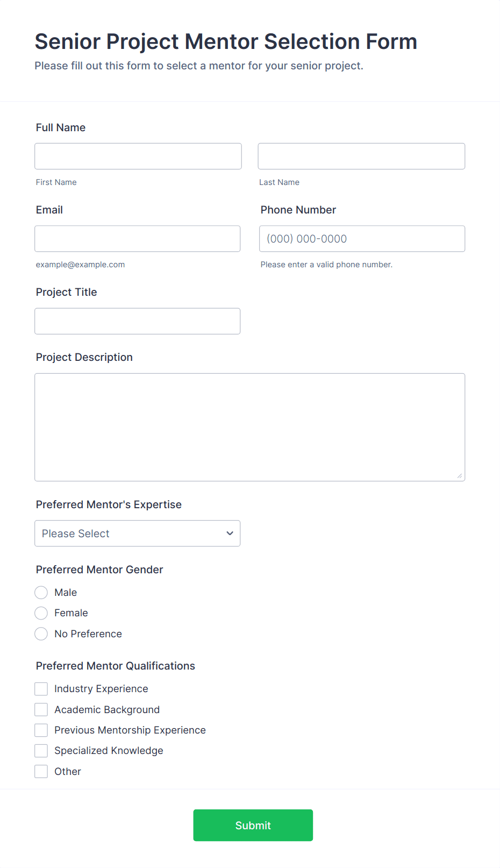Open the Preferred Mentor's Expertise dropdown
This screenshot has height=868, width=500.
point(137,533)
